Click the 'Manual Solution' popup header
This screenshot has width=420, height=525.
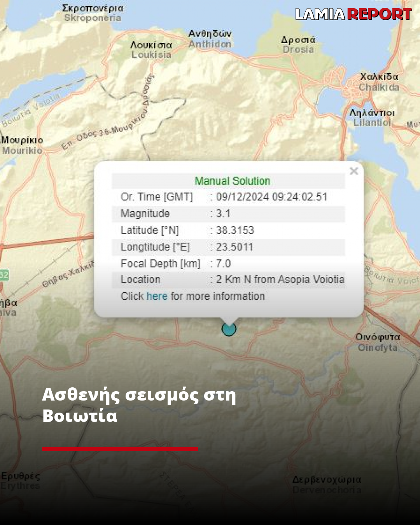coord(232,181)
